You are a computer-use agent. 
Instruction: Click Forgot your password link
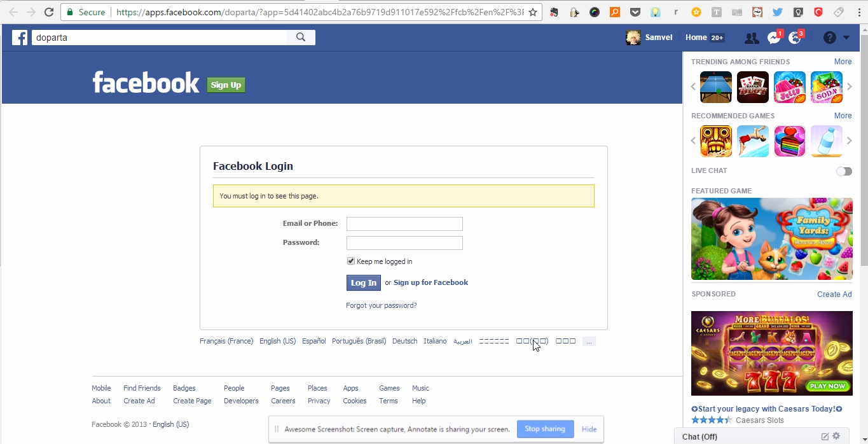coord(381,305)
